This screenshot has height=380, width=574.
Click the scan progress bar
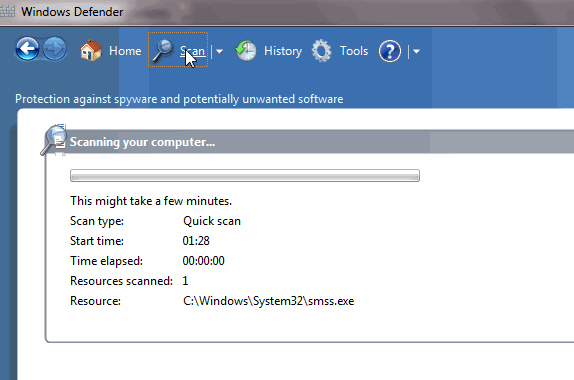pyautogui.click(x=245, y=175)
